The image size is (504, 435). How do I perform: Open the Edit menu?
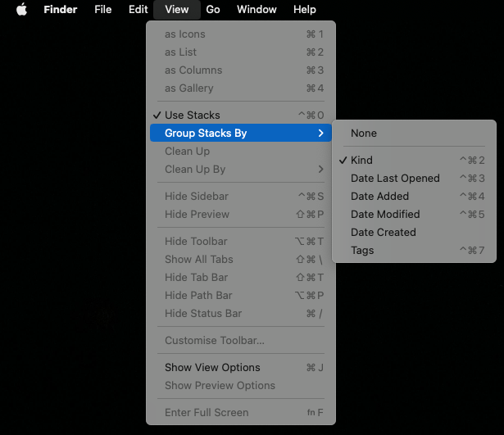click(138, 10)
